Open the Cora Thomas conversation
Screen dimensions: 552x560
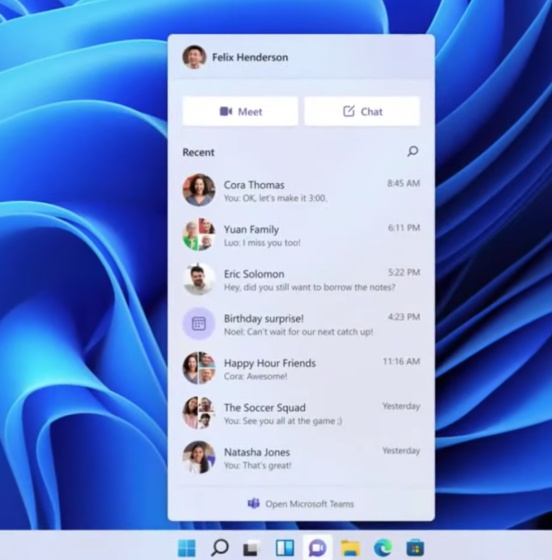click(x=301, y=190)
